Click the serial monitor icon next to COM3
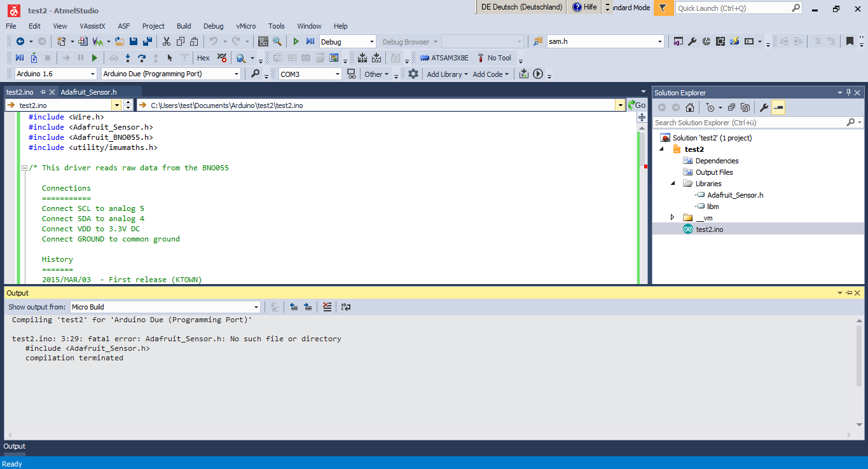 pyautogui.click(x=351, y=74)
